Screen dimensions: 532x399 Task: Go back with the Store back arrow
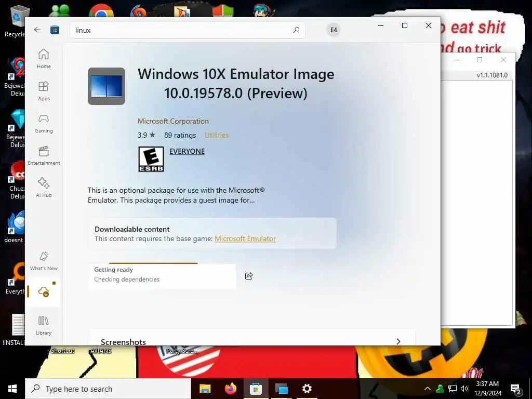click(x=37, y=30)
